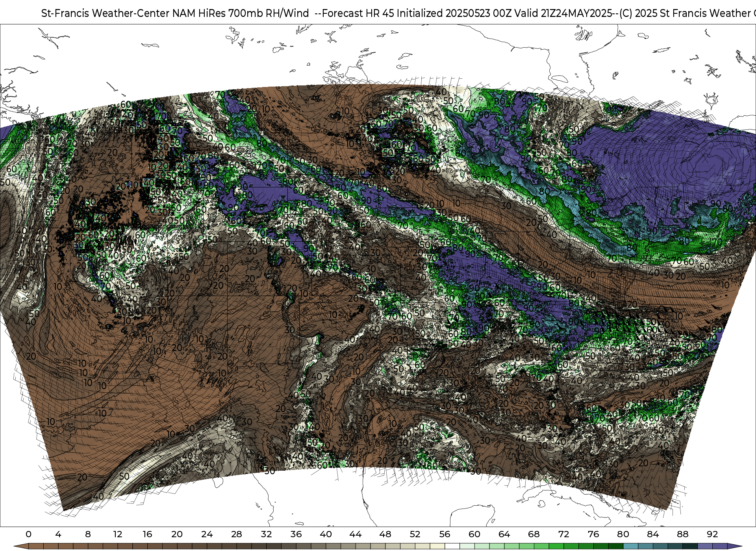Screen dimensions: 756x551
Task: Click the colorbar label 68
Action: [x=534, y=534]
